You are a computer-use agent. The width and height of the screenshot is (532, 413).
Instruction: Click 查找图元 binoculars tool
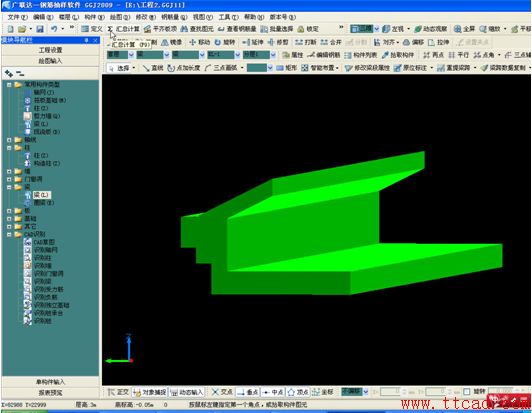[x=197, y=29]
